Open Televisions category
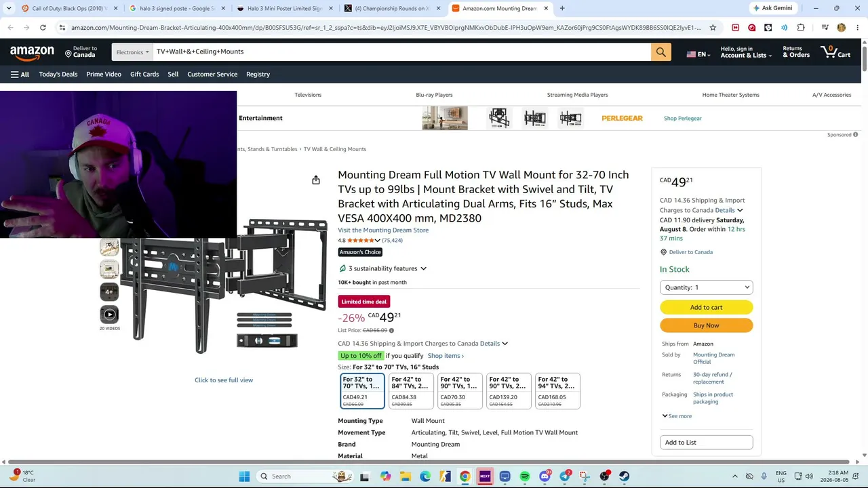 (308, 95)
